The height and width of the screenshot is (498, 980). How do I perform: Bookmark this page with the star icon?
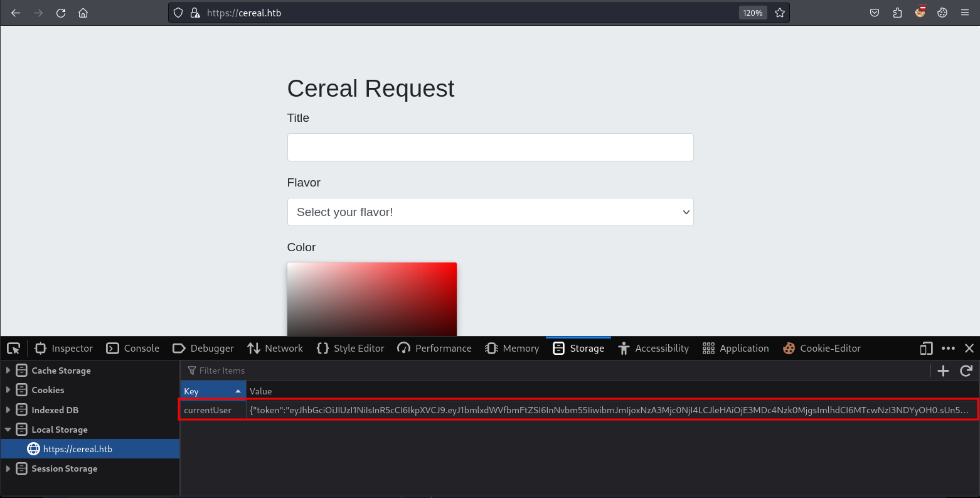780,13
